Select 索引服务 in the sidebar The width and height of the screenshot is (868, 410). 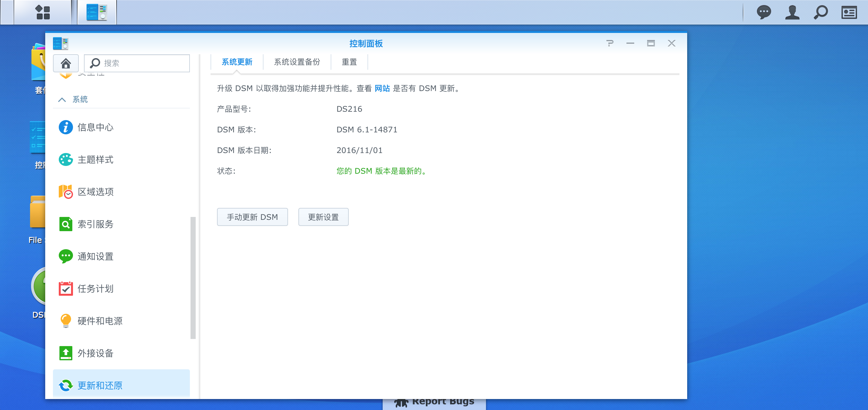click(x=121, y=224)
